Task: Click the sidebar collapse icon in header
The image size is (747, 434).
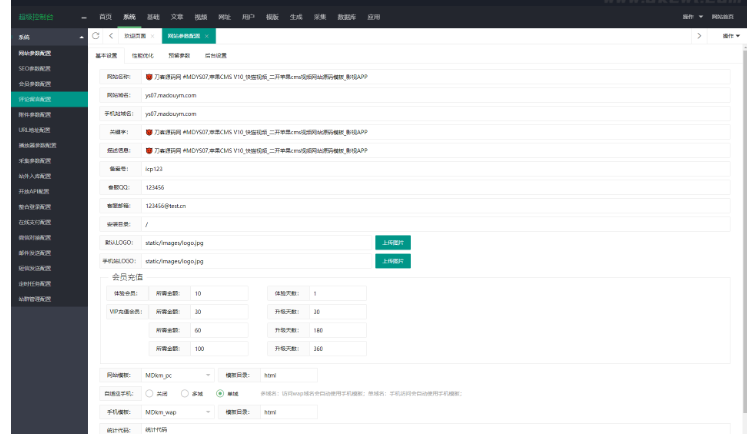Action: click(x=83, y=17)
